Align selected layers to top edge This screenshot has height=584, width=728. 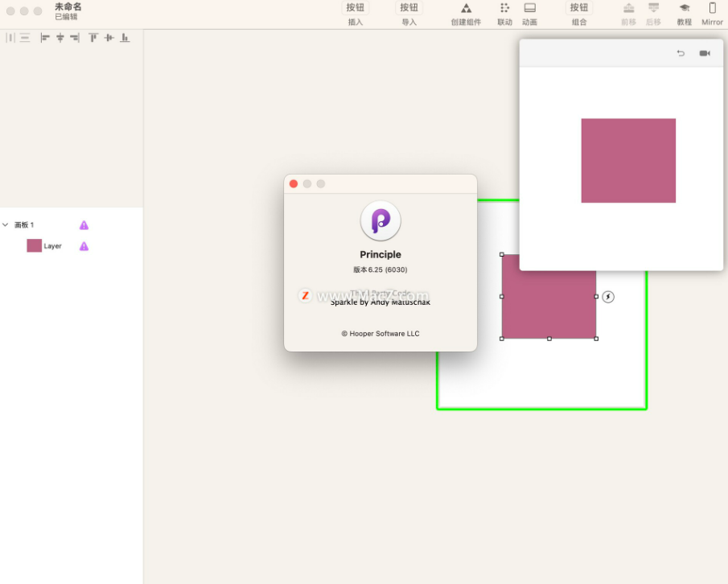[x=93, y=38]
